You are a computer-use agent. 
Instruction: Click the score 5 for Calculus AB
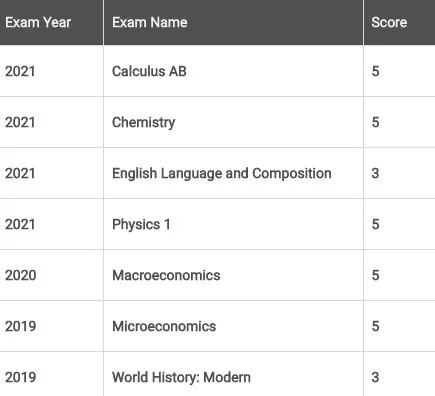click(375, 71)
